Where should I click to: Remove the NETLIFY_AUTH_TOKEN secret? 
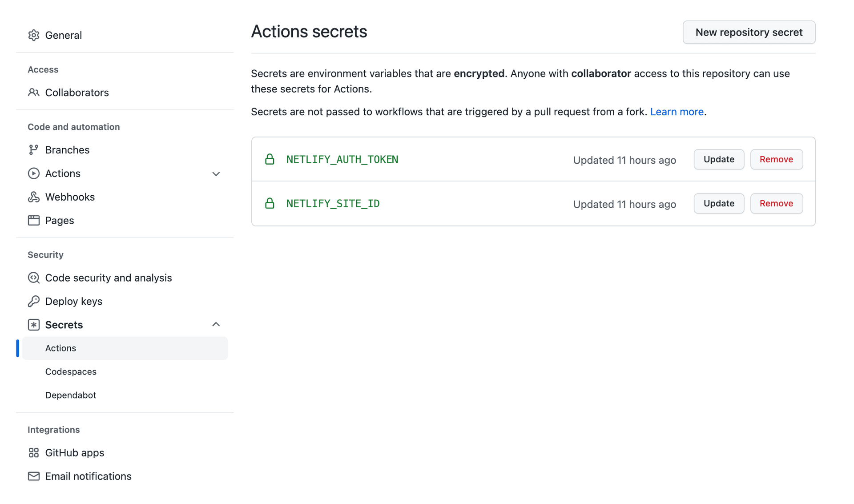click(776, 159)
